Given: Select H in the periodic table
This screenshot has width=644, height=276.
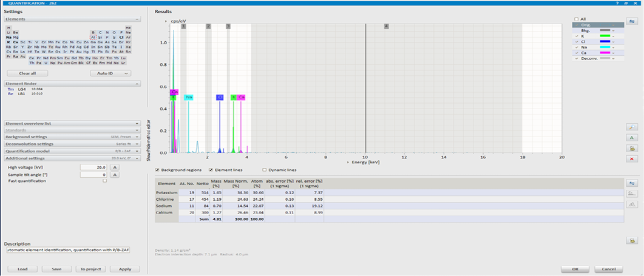Looking at the screenshot, I should tap(8, 27).
